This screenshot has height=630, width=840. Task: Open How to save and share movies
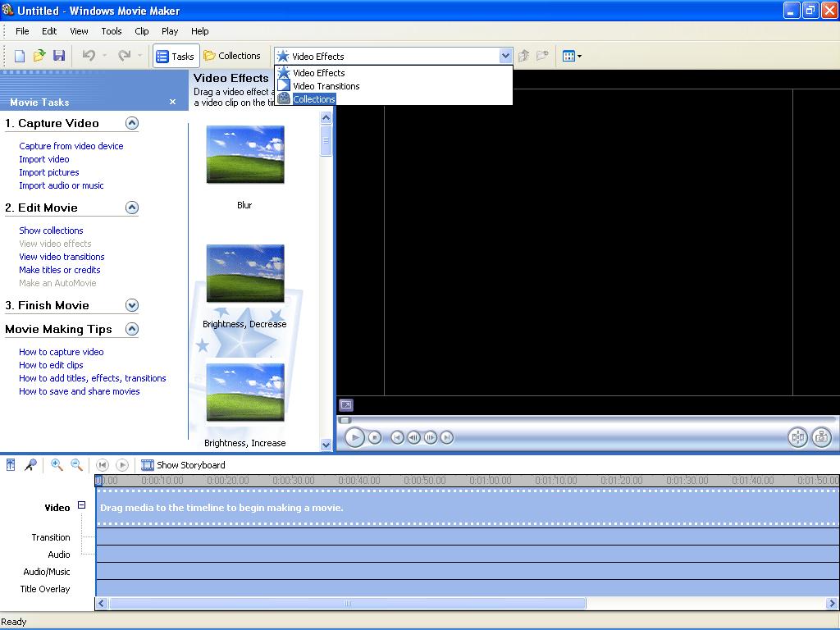coord(80,391)
